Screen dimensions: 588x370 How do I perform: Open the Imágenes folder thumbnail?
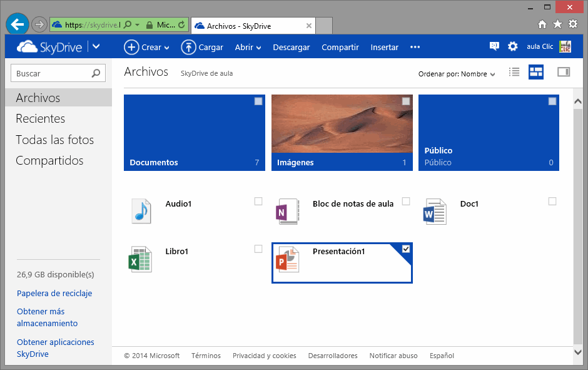pos(342,125)
